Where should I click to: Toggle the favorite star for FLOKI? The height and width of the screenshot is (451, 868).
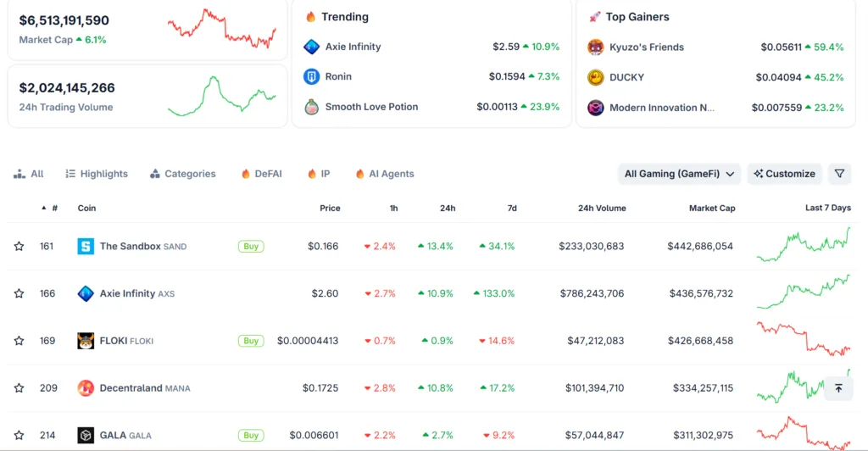[19, 341]
